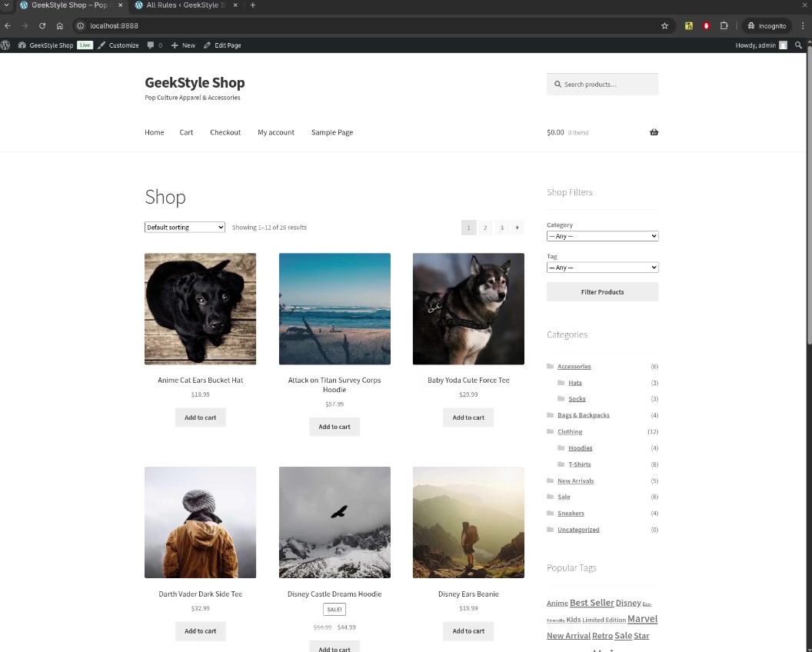Go to next page of products arrow

(517, 228)
